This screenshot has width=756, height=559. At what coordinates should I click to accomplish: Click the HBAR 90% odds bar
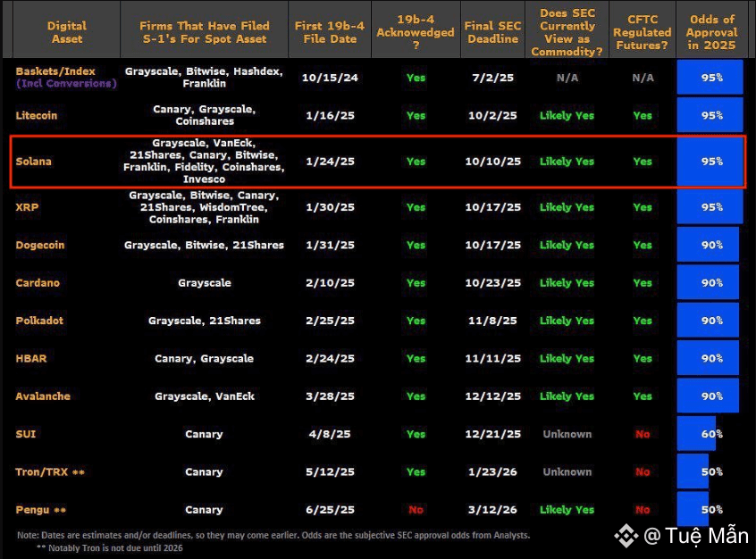point(708,358)
